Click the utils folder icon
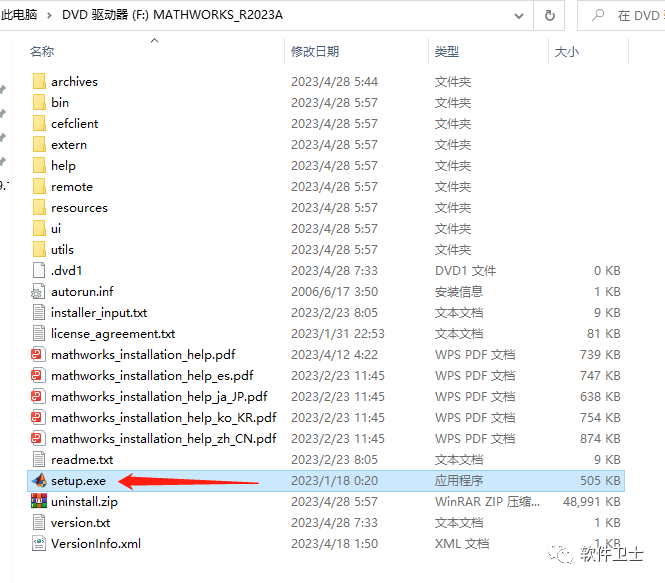Screen dimensions: 665x583 [39, 249]
